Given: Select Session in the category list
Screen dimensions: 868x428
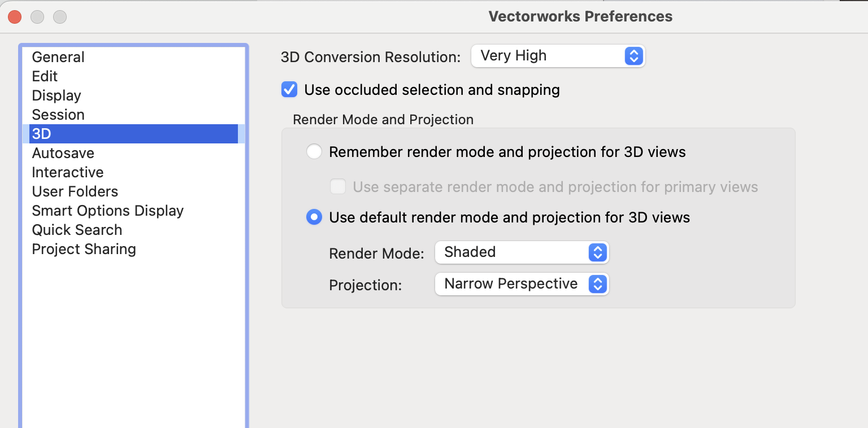Looking at the screenshot, I should point(58,115).
